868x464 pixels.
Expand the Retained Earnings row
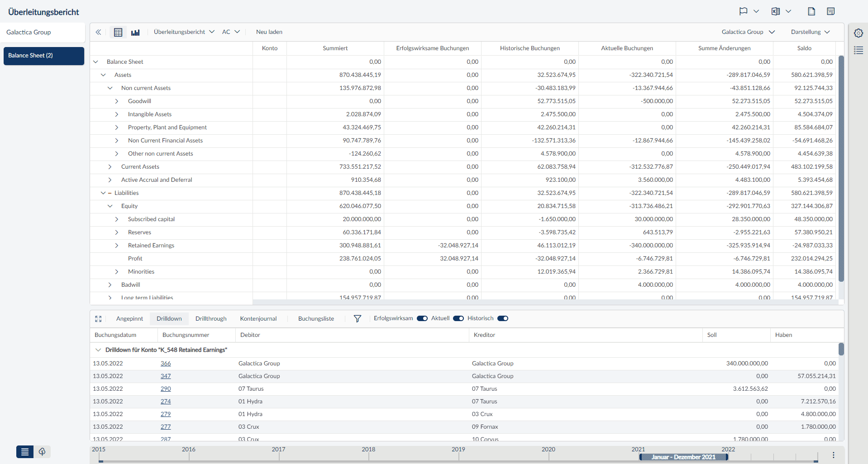pyautogui.click(x=117, y=246)
